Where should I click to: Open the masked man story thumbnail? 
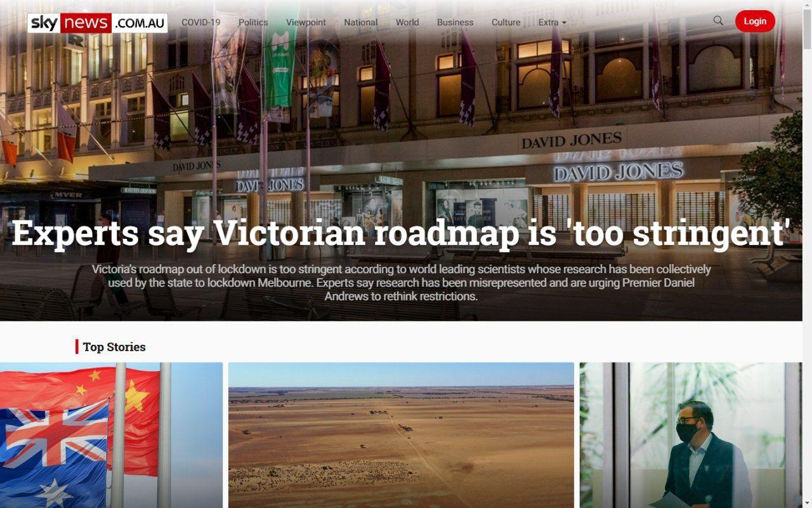click(x=691, y=435)
